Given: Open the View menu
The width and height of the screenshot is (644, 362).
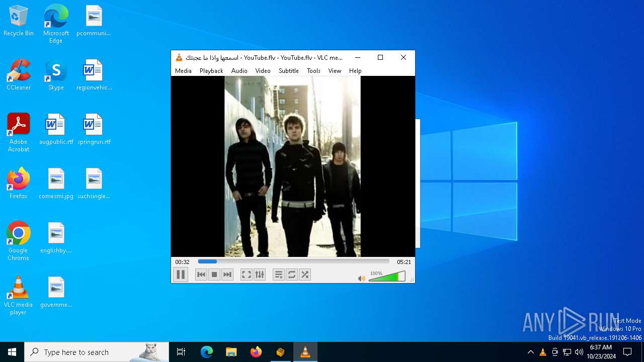Looking at the screenshot, I should (335, 71).
